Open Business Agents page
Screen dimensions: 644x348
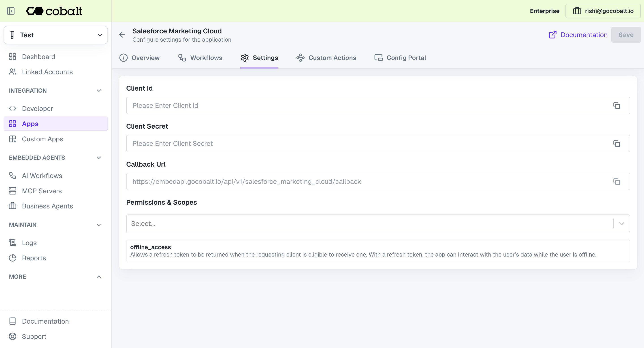(x=47, y=206)
